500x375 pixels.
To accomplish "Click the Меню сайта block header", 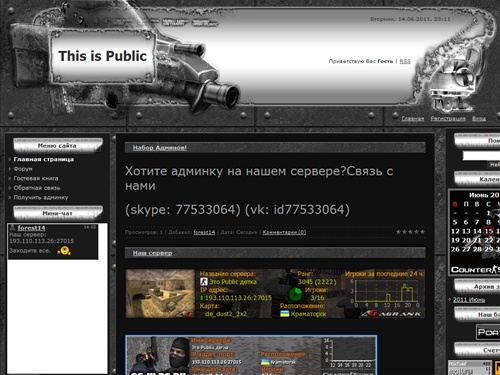I will coord(57,146).
